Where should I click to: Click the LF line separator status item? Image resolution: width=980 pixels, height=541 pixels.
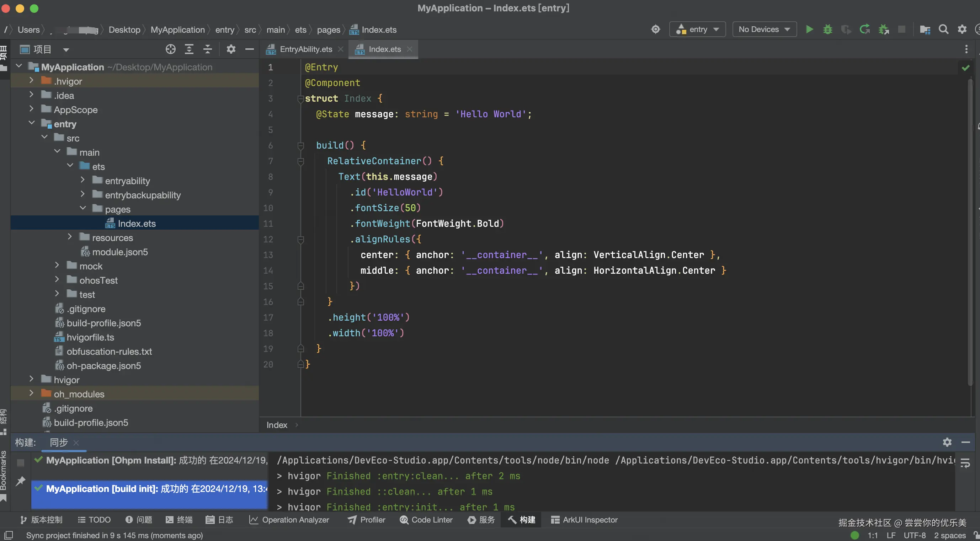pos(891,535)
